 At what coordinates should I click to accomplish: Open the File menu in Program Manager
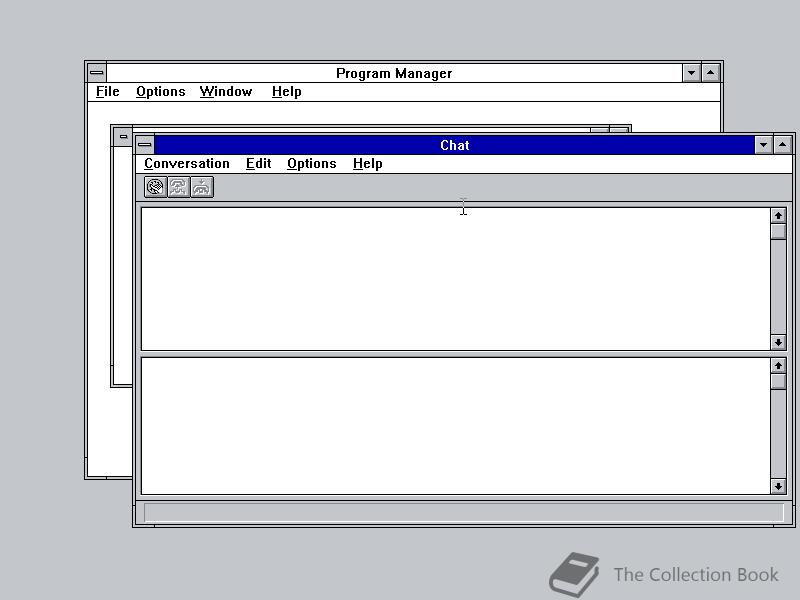pos(108,92)
